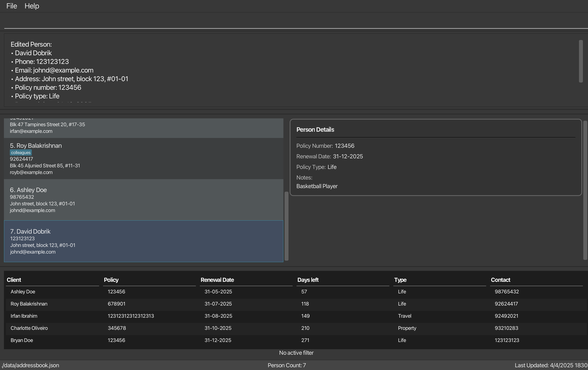This screenshot has height=370, width=588.
Task: Select the David Dobrik person card
Action: [x=144, y=241]
